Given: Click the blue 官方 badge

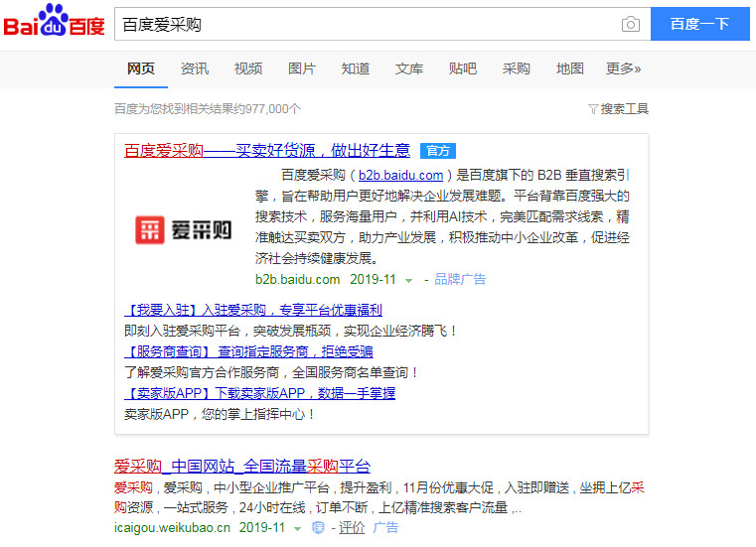Looking at the screenshot, I should pos(437,151).
